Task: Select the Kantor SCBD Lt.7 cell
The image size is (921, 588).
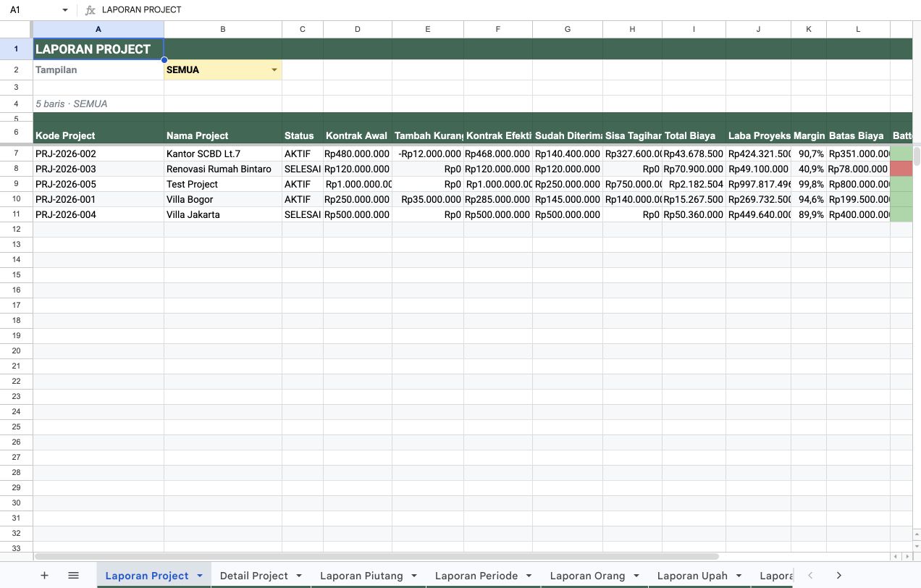Action: [x=223, y=154]
